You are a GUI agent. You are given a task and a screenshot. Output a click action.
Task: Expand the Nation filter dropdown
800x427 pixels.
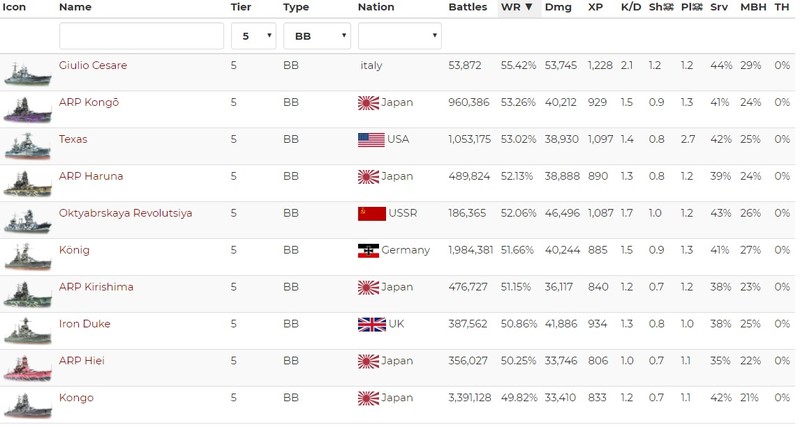point(399,36)
